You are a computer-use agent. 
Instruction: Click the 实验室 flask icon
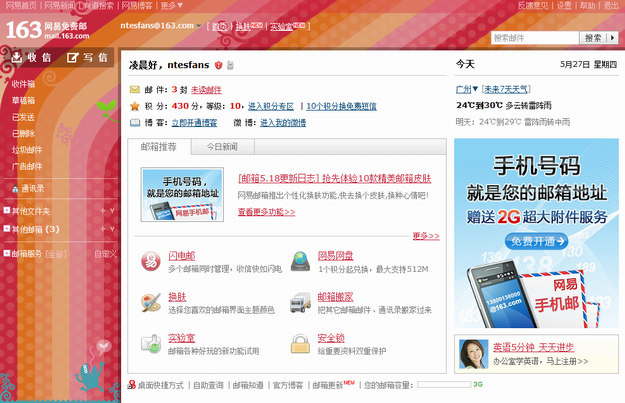pos(151,344)
